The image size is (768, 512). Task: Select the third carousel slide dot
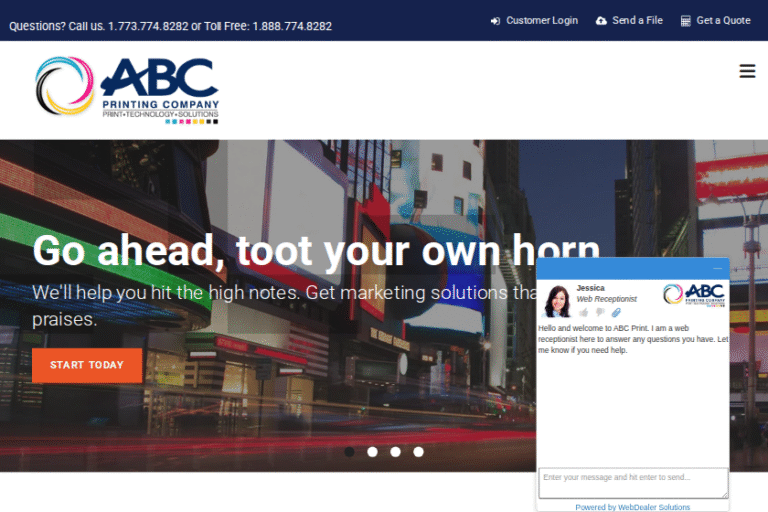point(396,452)
